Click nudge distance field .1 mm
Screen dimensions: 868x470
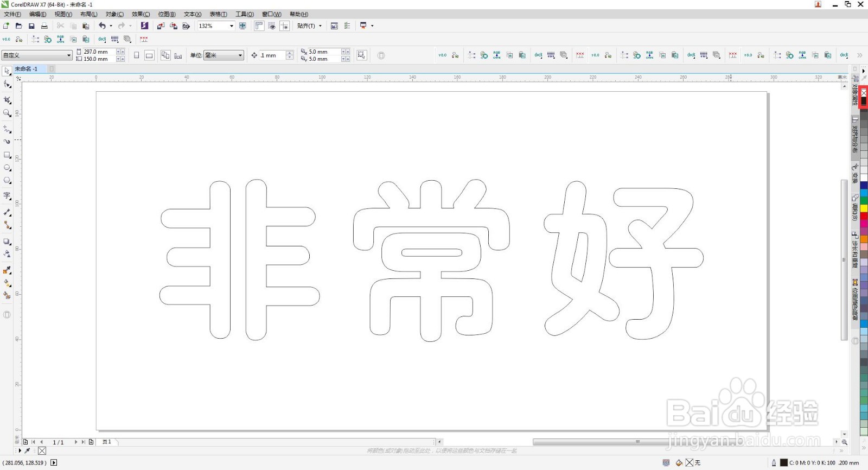pos(272,55)
